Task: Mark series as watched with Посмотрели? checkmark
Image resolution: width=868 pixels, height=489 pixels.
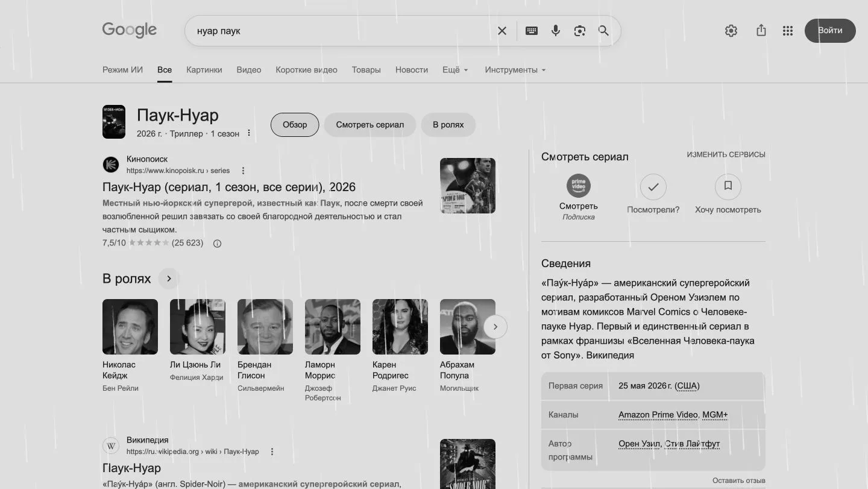Action: pyautogui.click(x=653, y=187)
